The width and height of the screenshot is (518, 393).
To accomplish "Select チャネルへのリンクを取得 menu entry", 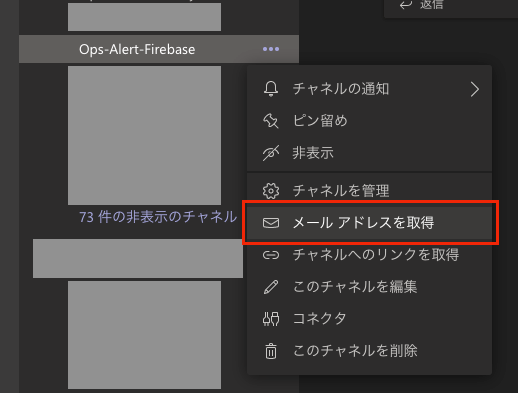I will point(369,255).
